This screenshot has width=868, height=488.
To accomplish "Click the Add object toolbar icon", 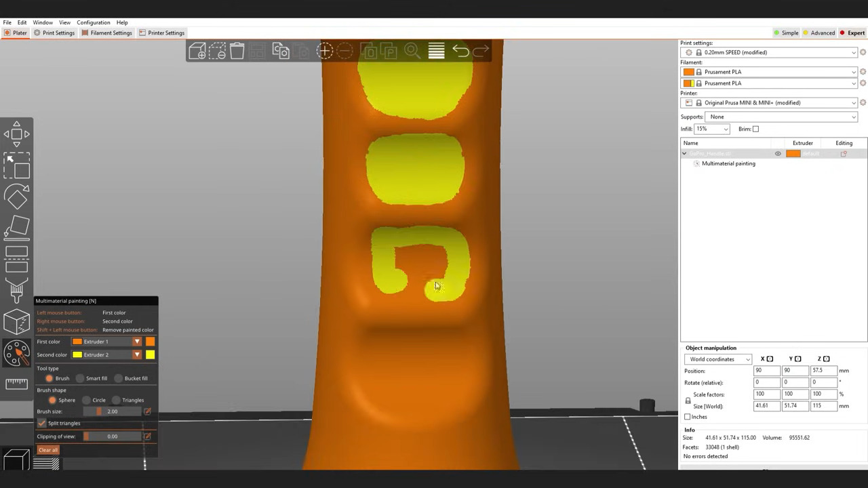I will tap(197, 52).
